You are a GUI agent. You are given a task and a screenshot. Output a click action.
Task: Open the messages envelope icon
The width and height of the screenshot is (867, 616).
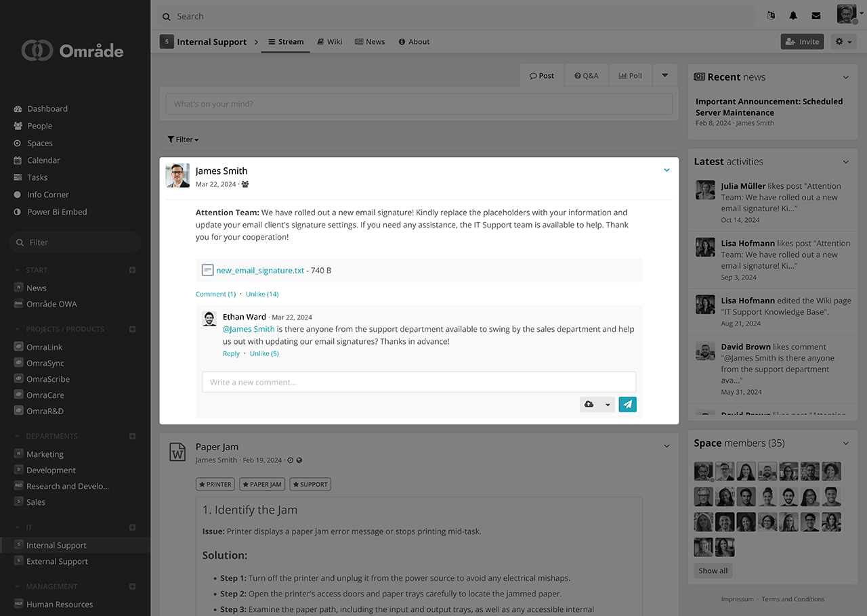pyautogui.click(x=816, y=16)
